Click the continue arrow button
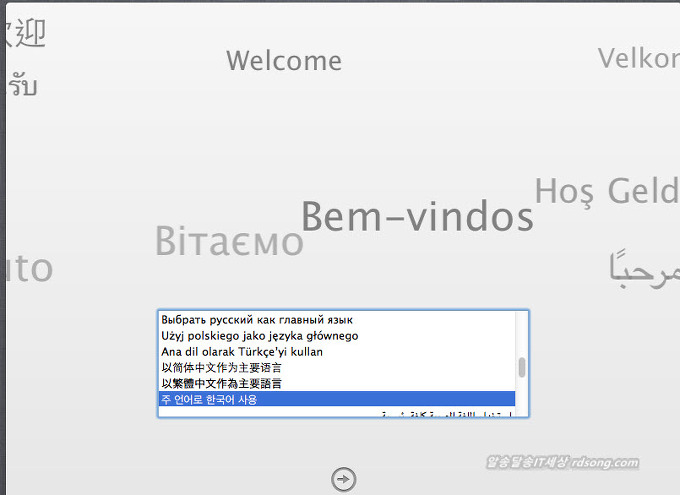Image resolution: width=680 pixels, height=495 pixels. click(x=343, y=481)
